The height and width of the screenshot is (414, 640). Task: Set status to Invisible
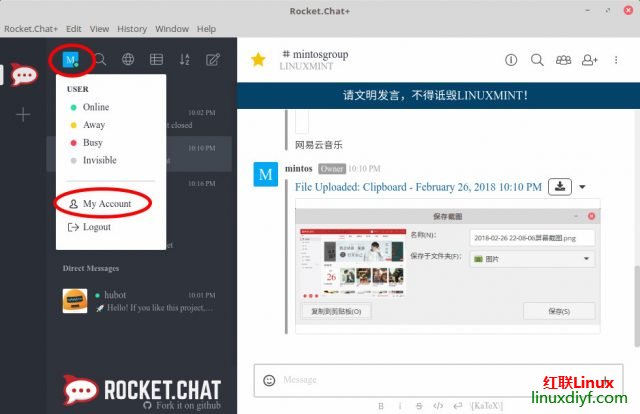click(99, 160)
